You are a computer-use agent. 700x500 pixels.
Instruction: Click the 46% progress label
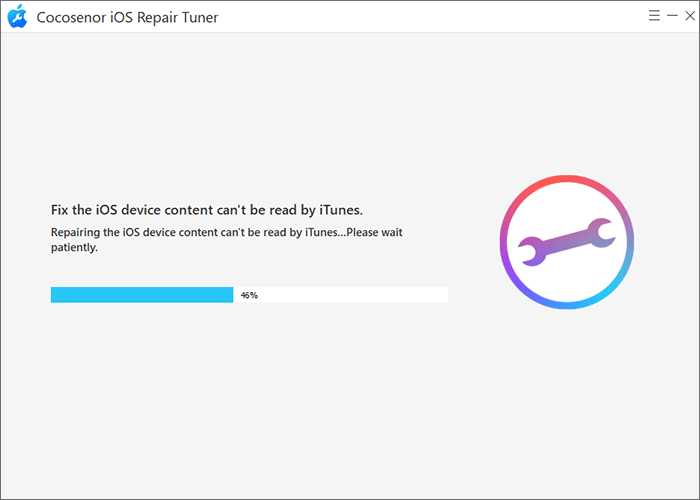(x=249, y=295)
